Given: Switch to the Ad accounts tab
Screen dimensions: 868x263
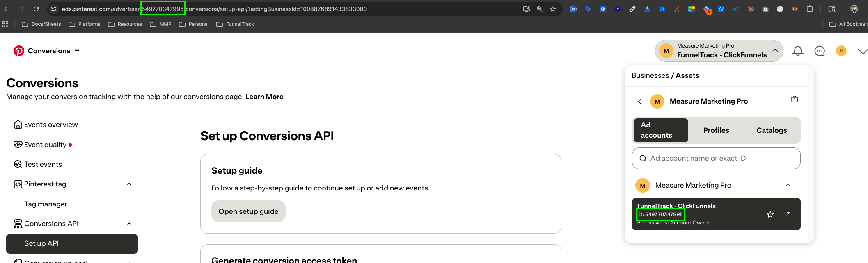Looking at the screenshot, I should tap(661, 130).
